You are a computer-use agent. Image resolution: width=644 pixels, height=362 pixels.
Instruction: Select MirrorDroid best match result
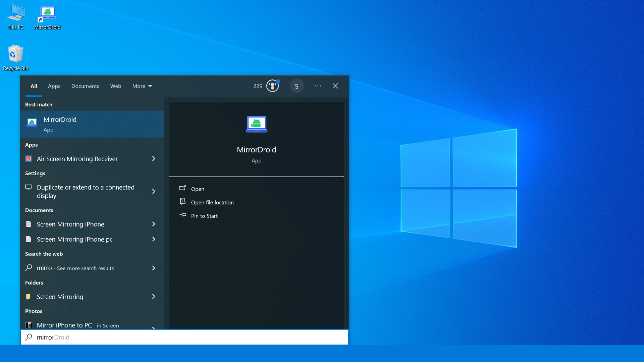(x=92, y=124)
